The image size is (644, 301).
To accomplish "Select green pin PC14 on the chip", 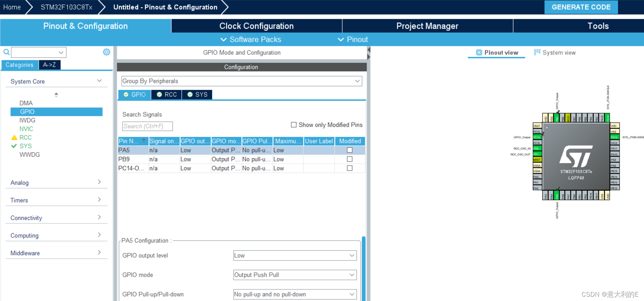I will click(x=537, y=137).
